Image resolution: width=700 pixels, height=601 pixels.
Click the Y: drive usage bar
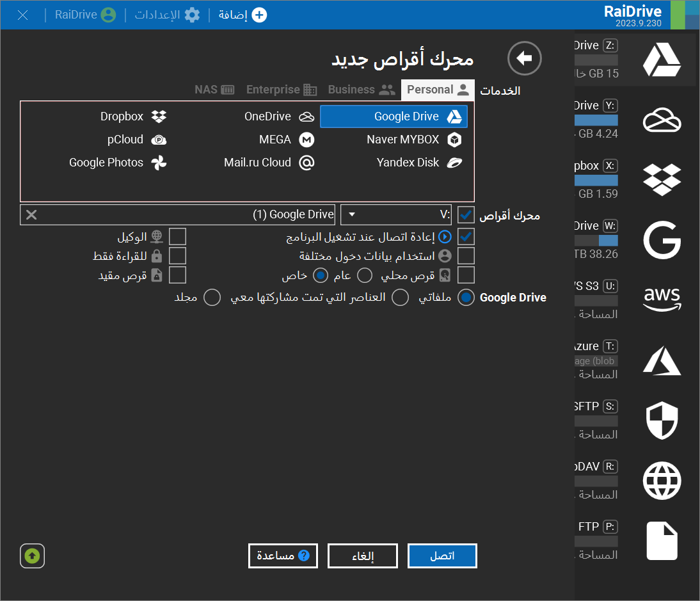click(x=596, y=120)
